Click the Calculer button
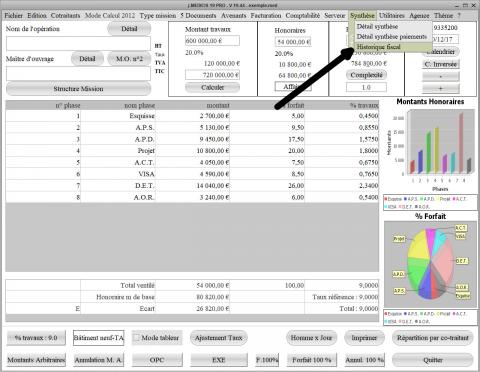480x372 pixels. (x=212, y=87)
